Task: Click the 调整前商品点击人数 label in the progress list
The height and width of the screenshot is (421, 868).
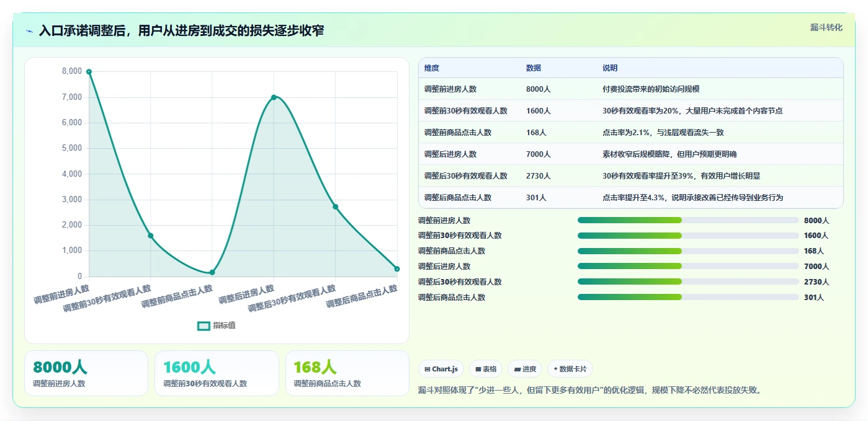Action: [x=452, y=251]
